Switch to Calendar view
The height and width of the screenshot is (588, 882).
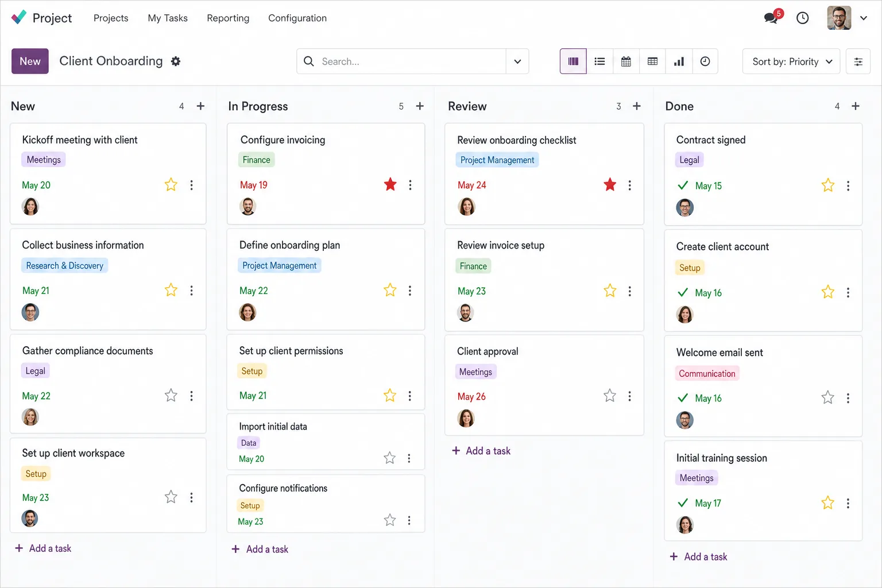point(626,61)
